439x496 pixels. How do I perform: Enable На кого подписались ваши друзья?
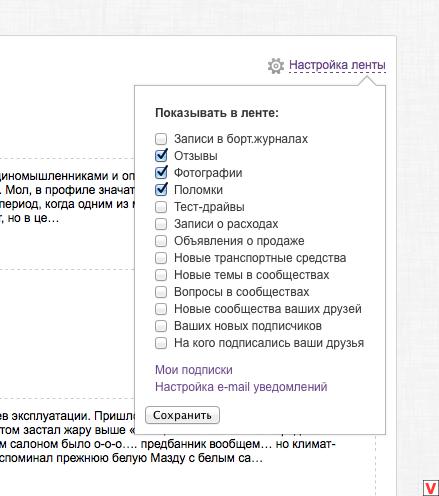pyautogui.click(x=161, y=343)
